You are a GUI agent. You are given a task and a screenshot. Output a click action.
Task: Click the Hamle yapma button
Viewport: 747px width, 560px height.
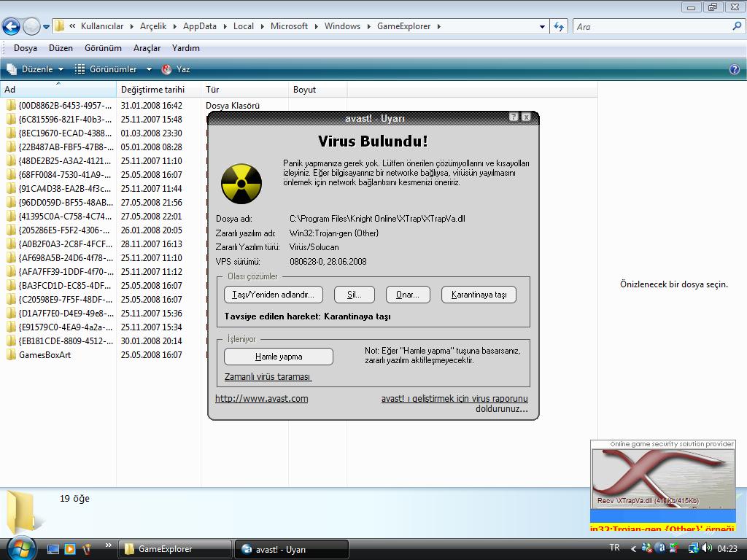(x=279, y=357)
